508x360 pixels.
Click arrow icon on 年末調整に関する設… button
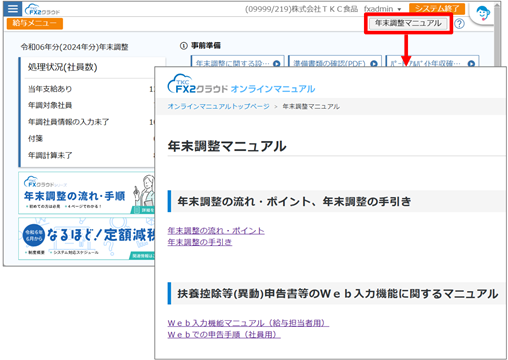click(x=277, y=63)
